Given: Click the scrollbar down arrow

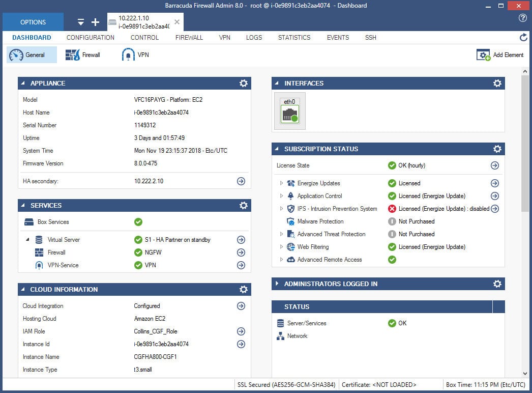Looking at the screenshot, I should (x=525, y=373).
